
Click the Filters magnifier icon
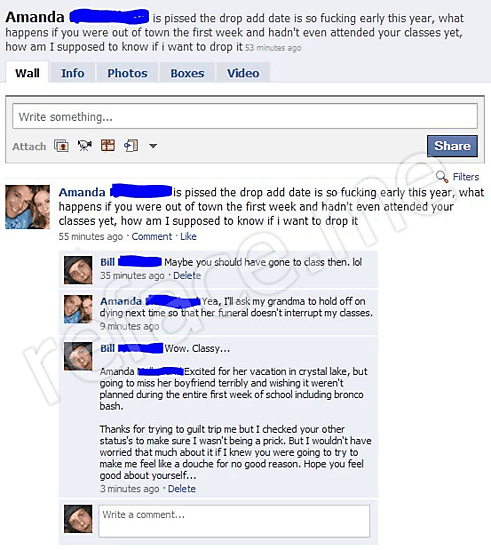click(x=442, y=176)
